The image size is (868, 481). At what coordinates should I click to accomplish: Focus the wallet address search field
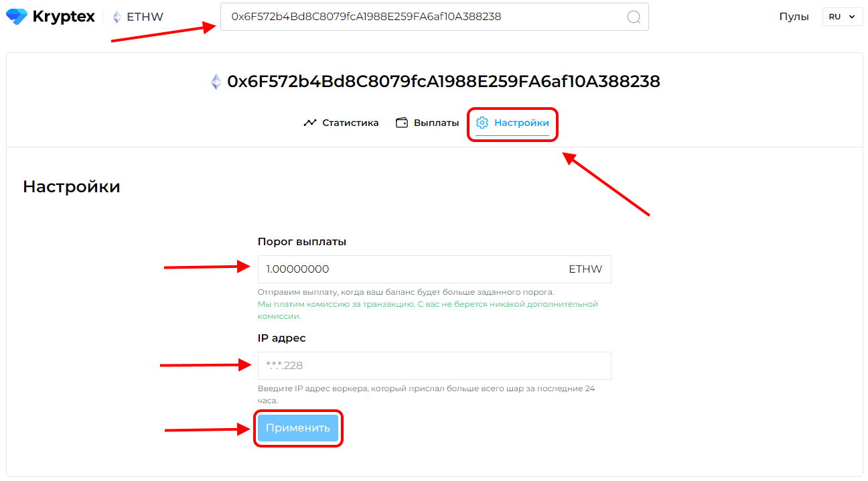point(434,17)
